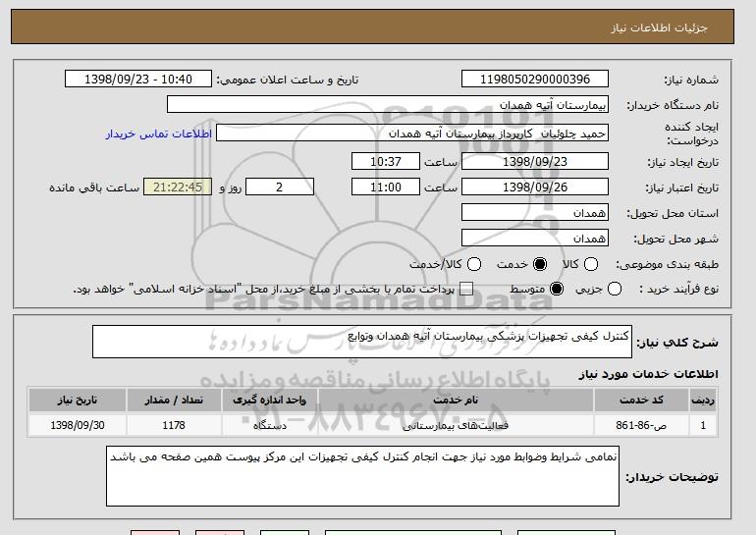
Task: Click the نام خدمت column header
Action: click(456, 401)
